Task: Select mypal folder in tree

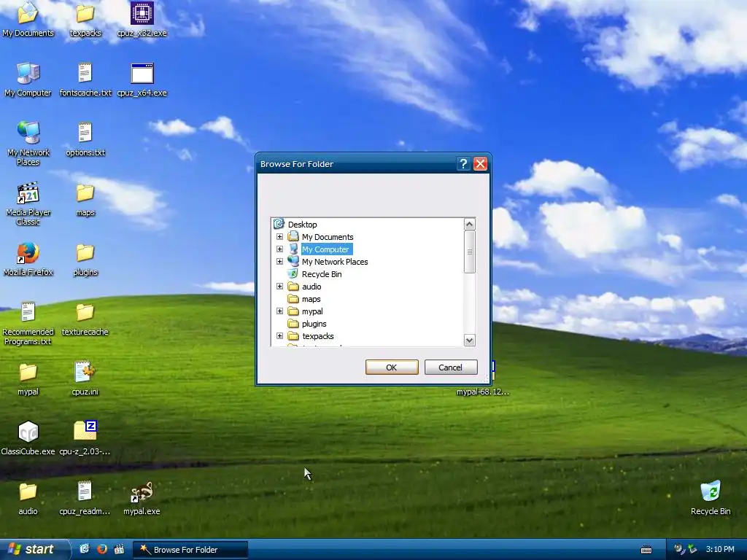Action: (312, 311)
